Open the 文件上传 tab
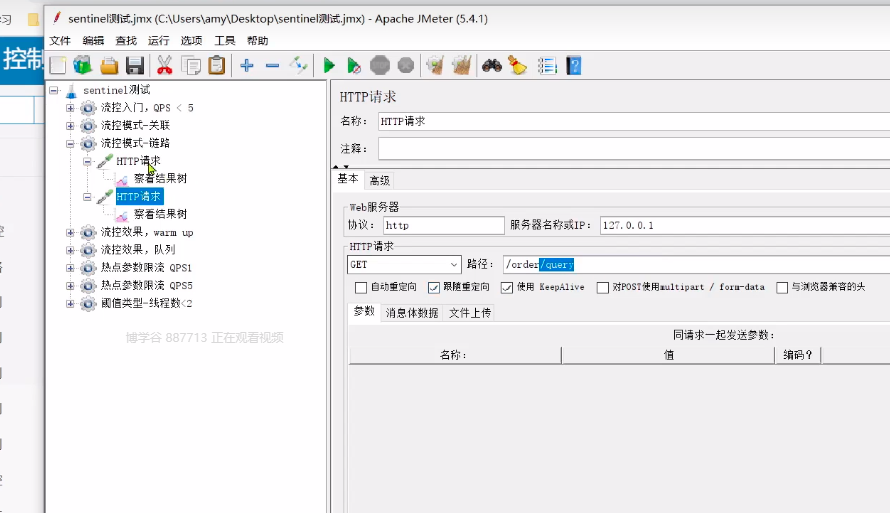 (x=470, y=313)
